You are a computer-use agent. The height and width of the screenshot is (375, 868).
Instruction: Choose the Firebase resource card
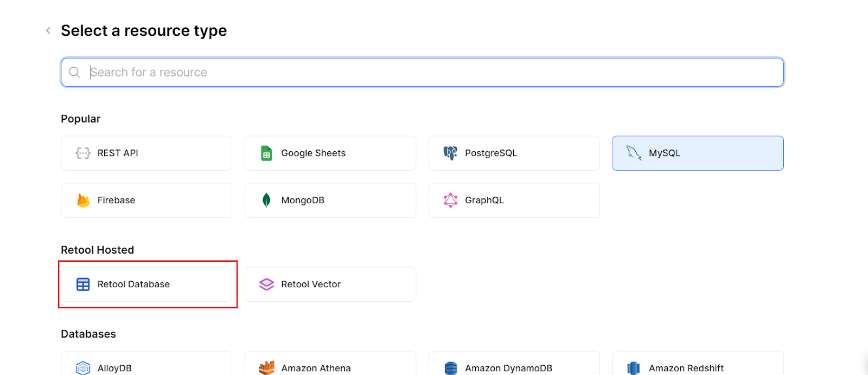coord(146,201)
